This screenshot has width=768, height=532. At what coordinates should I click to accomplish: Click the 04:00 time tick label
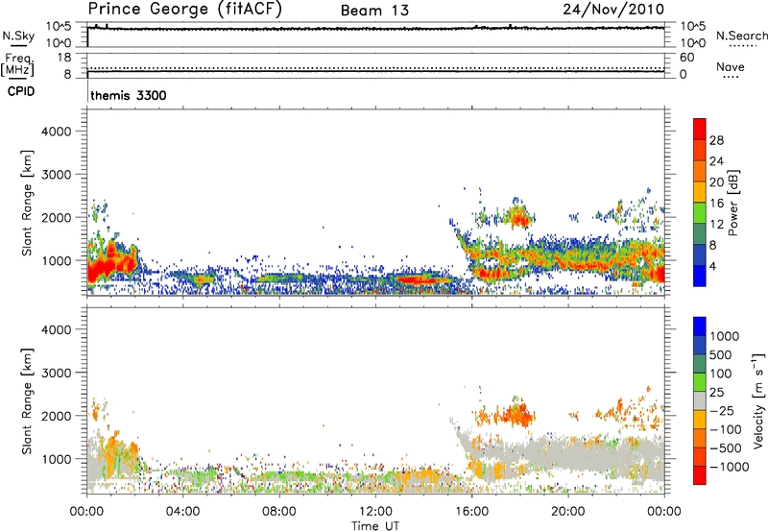[182, 512]
